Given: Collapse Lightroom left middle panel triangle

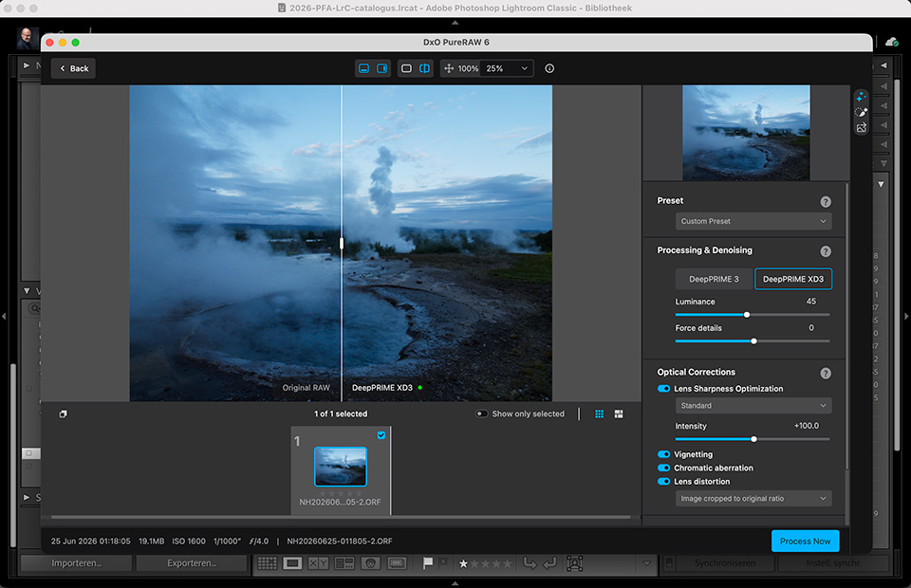Looking at the screenshot, I should click(27, 290).
